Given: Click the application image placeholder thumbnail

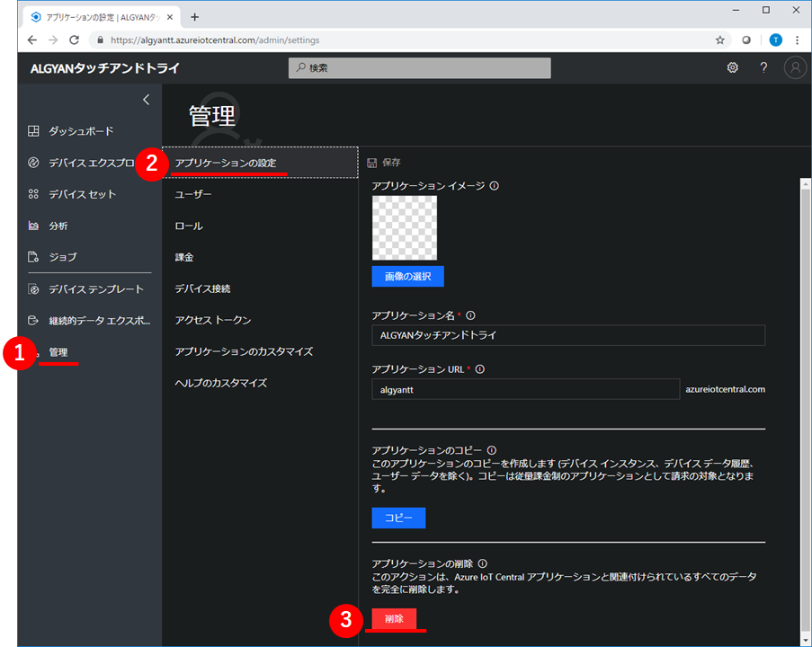Looking at the screenshot, I should click(x=405, y=227).
